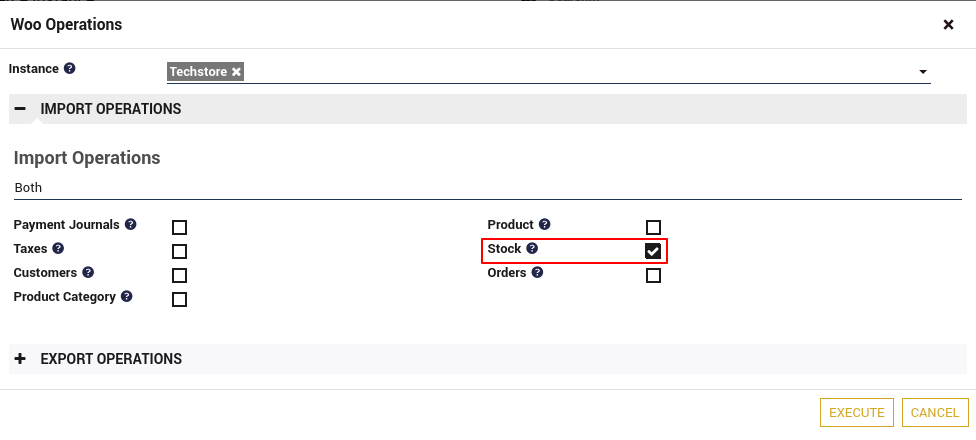976x440 pixels.
Task: Click the Cancel button
Action: [x=935, y=413]
